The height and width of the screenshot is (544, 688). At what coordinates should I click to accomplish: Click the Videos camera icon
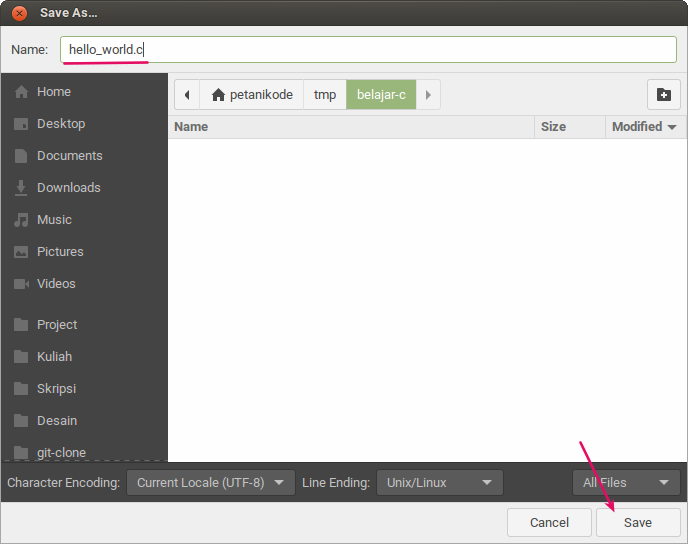21,284
